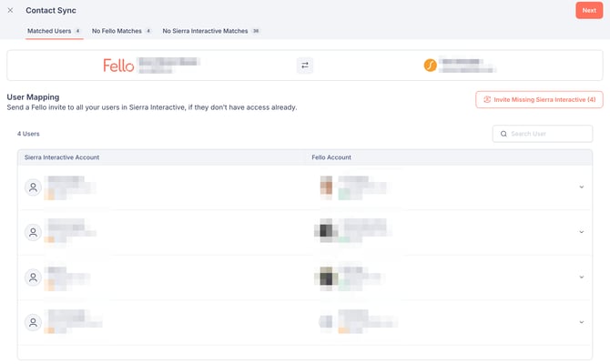
Task: Click first row Fello account photo
Action: [326, 187]
